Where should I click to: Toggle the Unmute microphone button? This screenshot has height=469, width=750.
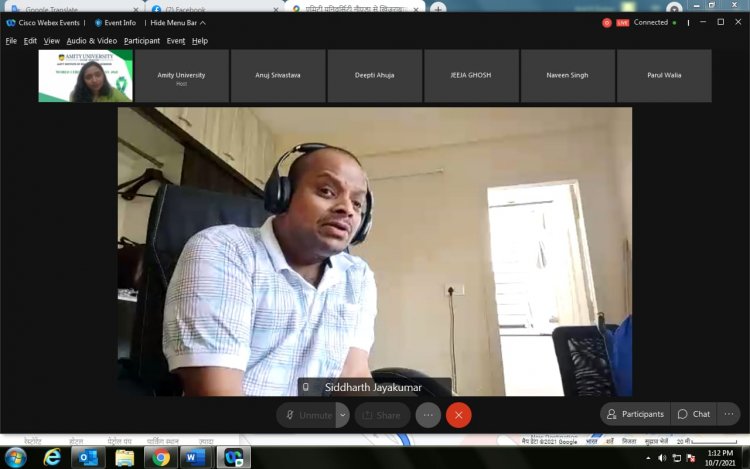point(308,415)
